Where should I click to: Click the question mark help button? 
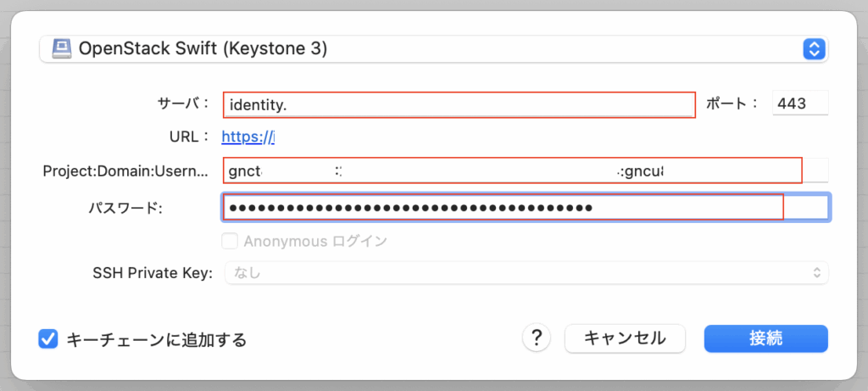pyautogui.click(x=536, y=338)
